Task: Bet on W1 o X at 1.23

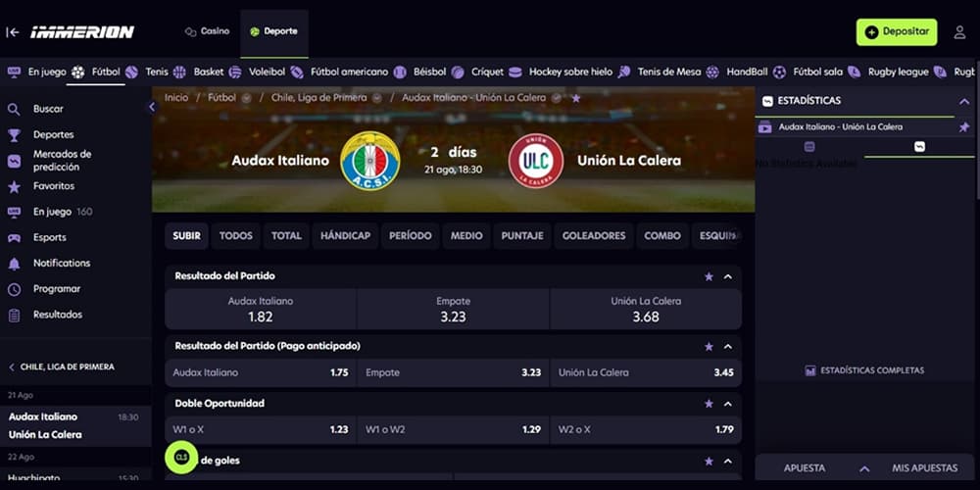Action: (261, 430)
